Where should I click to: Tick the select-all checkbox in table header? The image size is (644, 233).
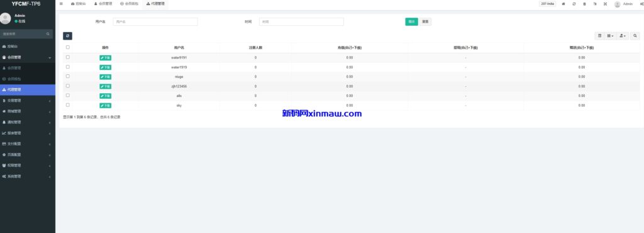coord(68,47)
